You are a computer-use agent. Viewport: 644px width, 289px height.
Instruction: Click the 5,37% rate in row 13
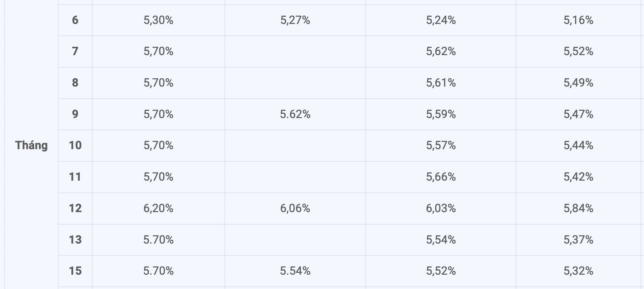coord(578,240)
